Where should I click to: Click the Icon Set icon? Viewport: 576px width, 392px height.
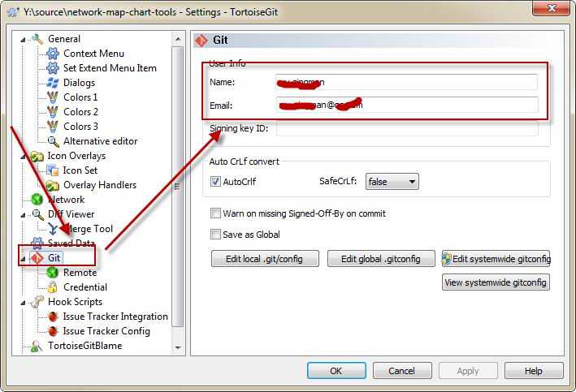[53, 170]
